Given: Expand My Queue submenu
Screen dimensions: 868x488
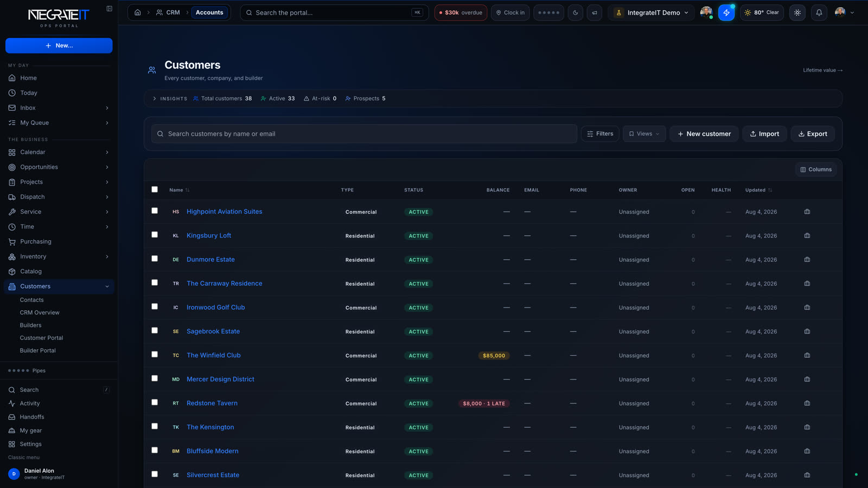Looking at the screenshot, I should (107, 123).
